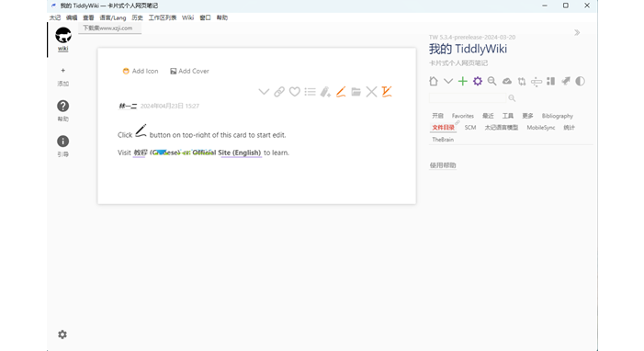Close the tiddler with X icon
Viewport: 644px width, 351px height.
click(371, 92)
